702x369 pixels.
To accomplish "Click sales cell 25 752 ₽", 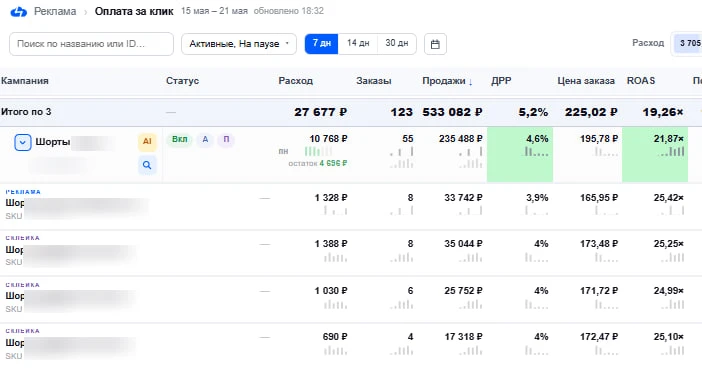I will (463, 291).
